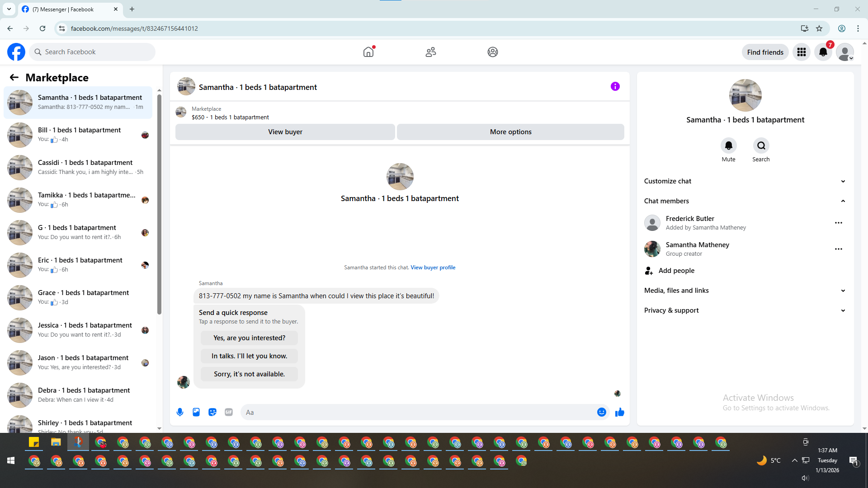Open options for Frederick Butler

(838, 223)
